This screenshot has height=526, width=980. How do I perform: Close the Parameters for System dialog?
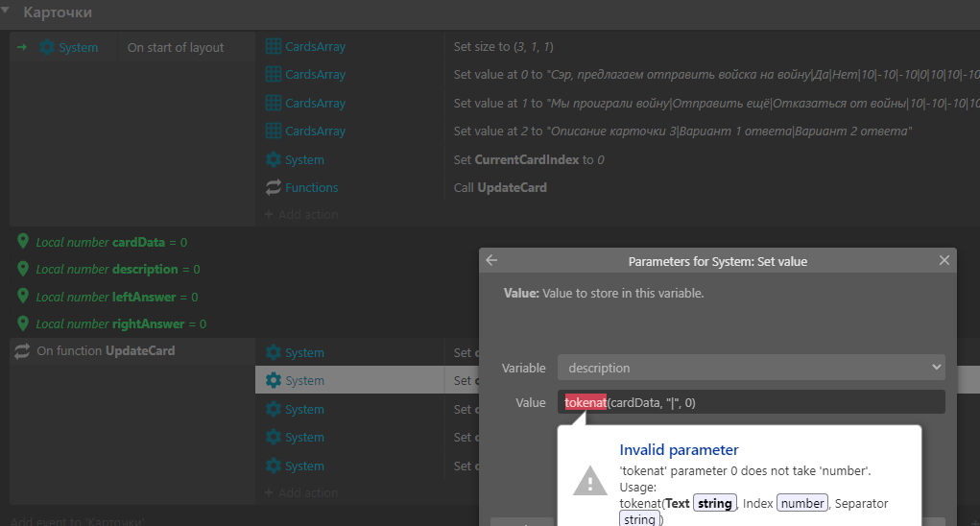(x=944, y=260)
